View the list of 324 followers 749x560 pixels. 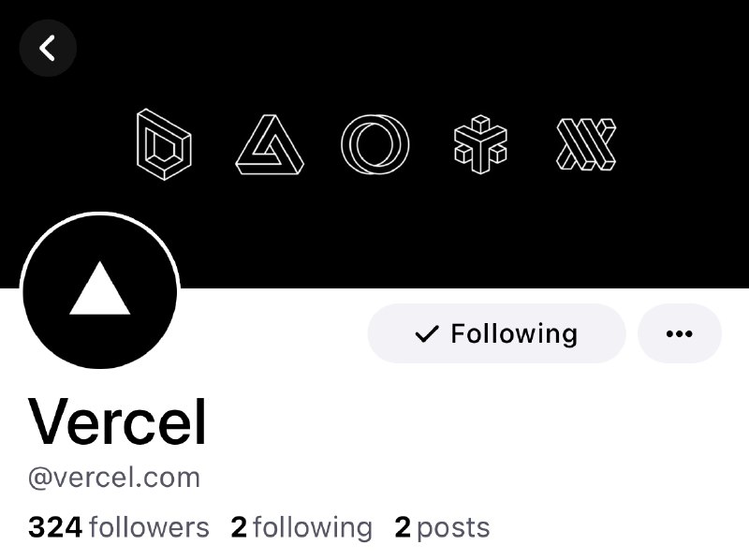(x=119, y=527)
